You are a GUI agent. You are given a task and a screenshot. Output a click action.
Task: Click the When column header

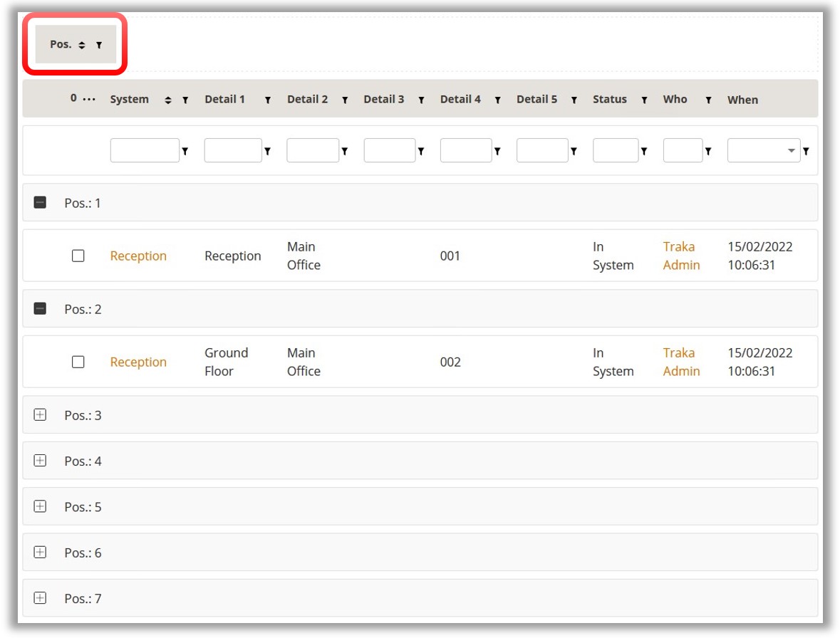pos(742,100)
